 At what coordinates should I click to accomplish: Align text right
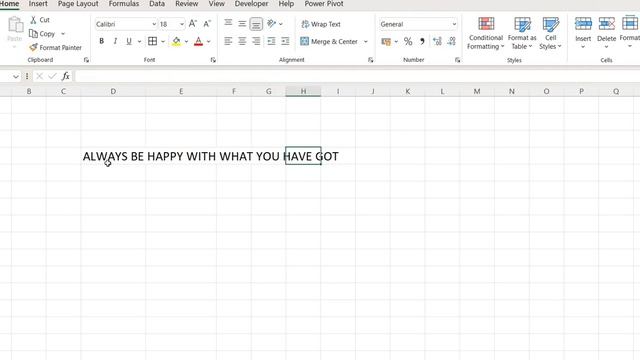(x=256, y=41)
